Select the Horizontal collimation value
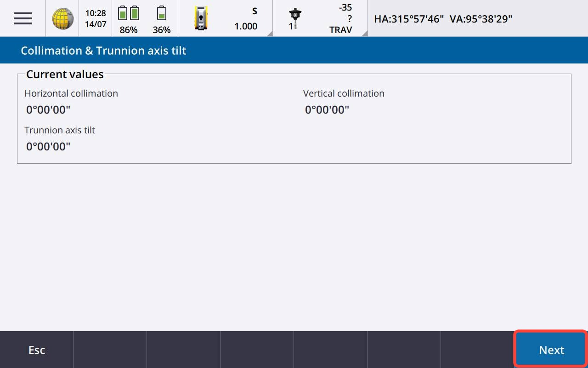This screenshot has width=588, height=368. 48,109
